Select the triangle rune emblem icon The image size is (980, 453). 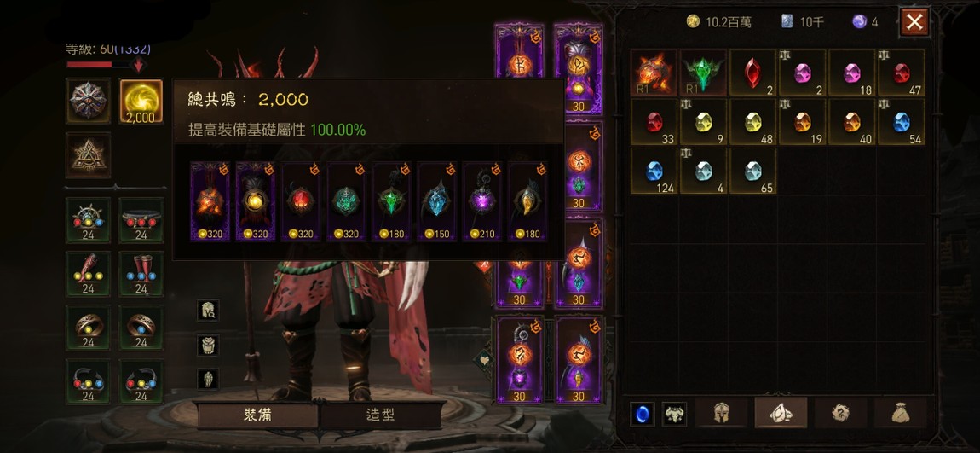tap(88, 155)
